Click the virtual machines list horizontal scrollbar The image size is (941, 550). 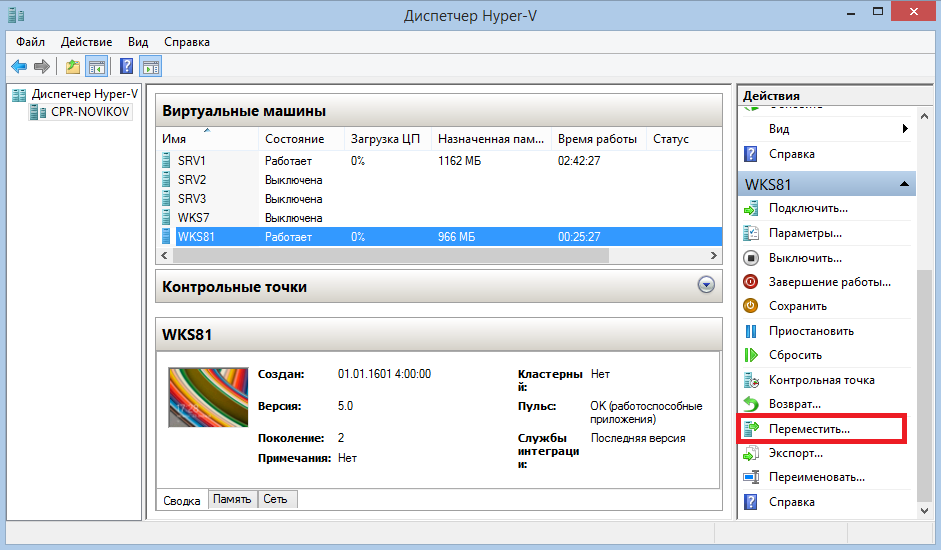(x=390, y=255)
